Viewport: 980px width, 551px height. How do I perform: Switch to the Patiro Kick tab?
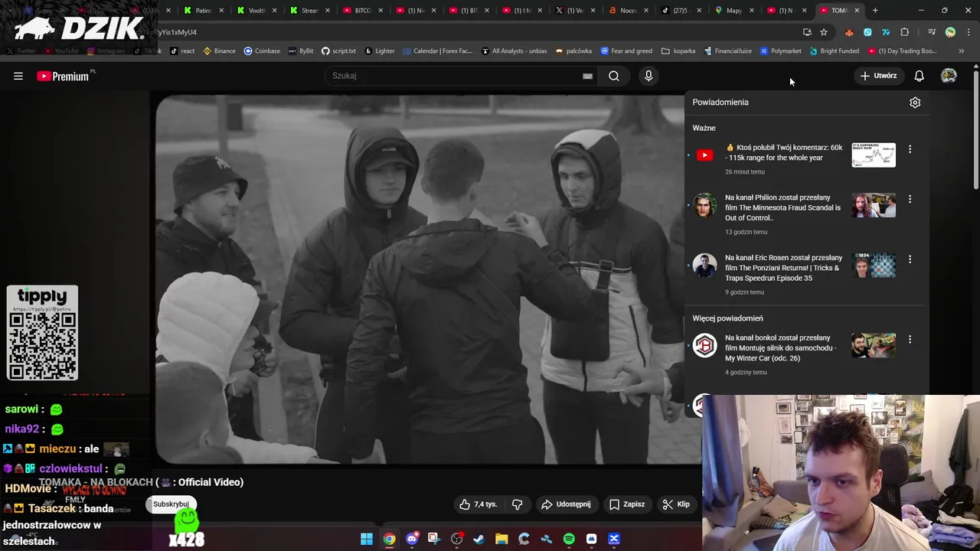point(202,11)
